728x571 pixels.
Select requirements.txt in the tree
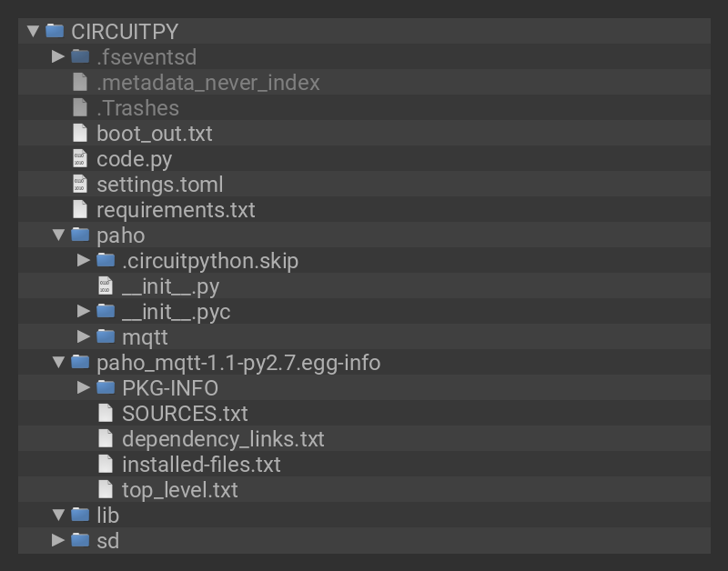[x=176, y=209]
